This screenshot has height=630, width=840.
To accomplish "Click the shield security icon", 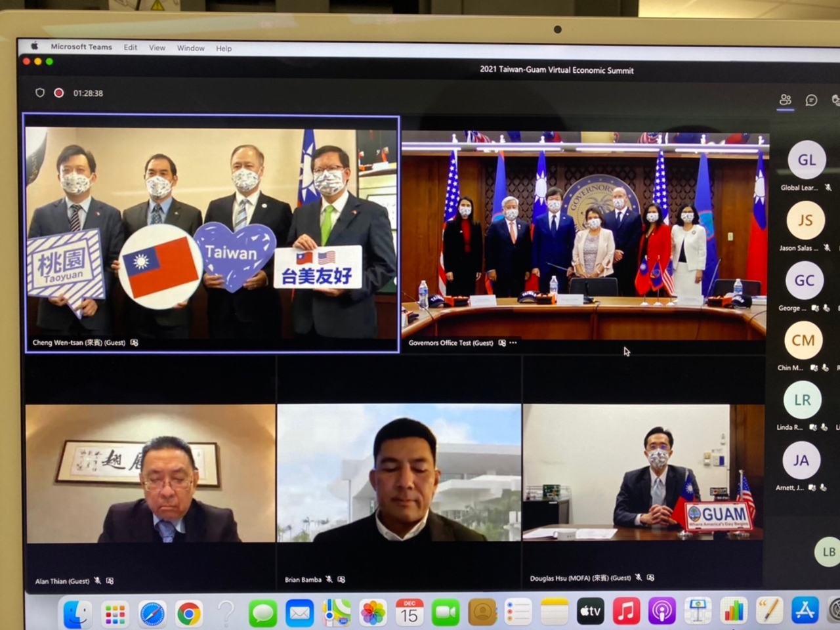I will coord(40,93).
